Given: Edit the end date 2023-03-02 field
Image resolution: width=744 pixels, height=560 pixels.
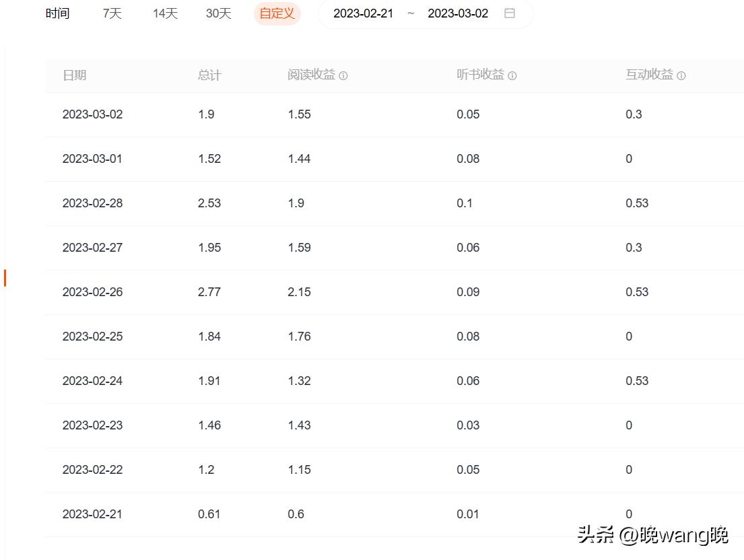Looking at the screenshot, I should coord(458,13).
